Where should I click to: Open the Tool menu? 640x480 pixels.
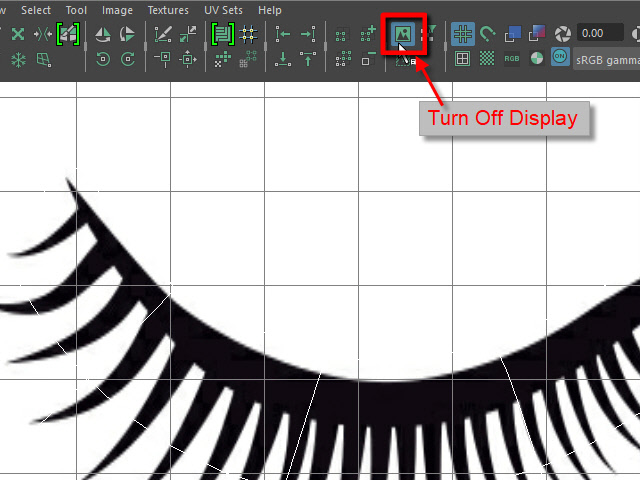tap(76, 10)
